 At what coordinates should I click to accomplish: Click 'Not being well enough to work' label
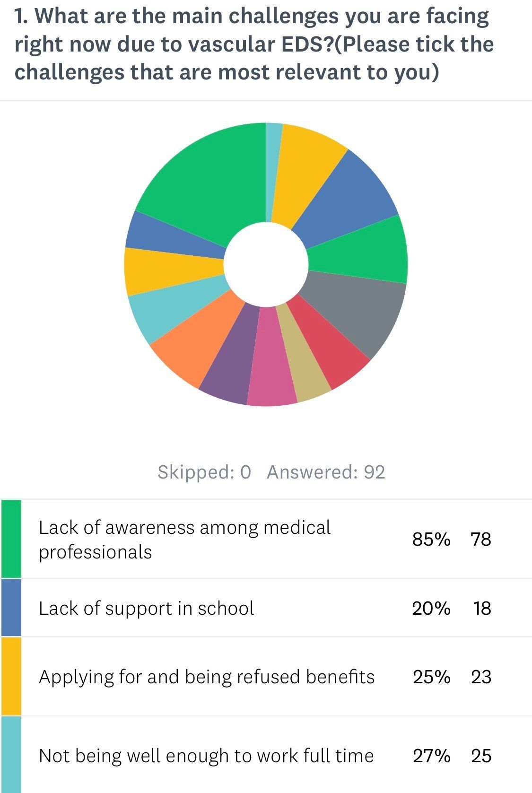(x=206, y=756)
